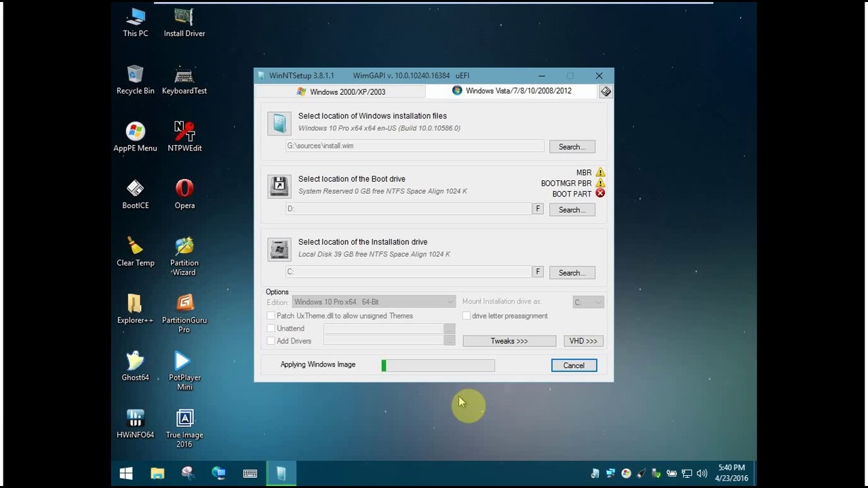Run Clear Temp shortcut
This screenshot has width=868, height=488.
point(135,252)
